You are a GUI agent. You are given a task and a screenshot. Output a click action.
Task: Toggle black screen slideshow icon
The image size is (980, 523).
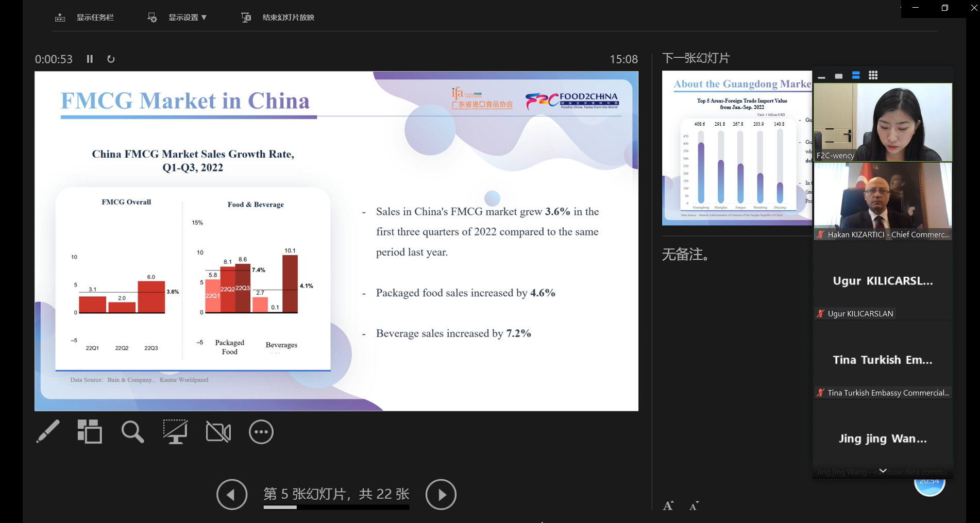coord(175,432)
